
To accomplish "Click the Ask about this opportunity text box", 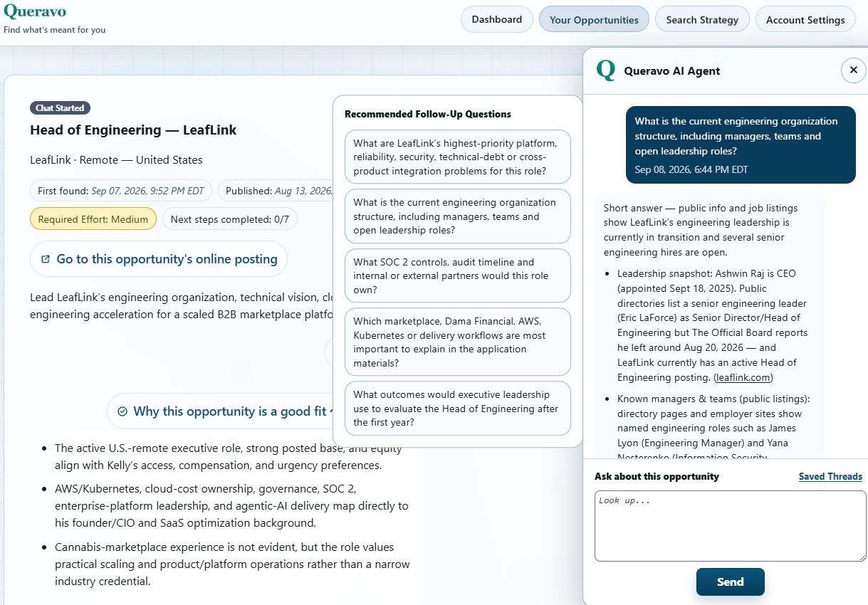I will tap(731, 526).
